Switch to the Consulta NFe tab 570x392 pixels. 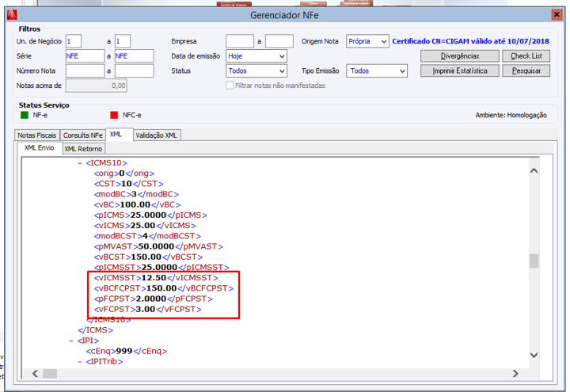tap(83, 135)
